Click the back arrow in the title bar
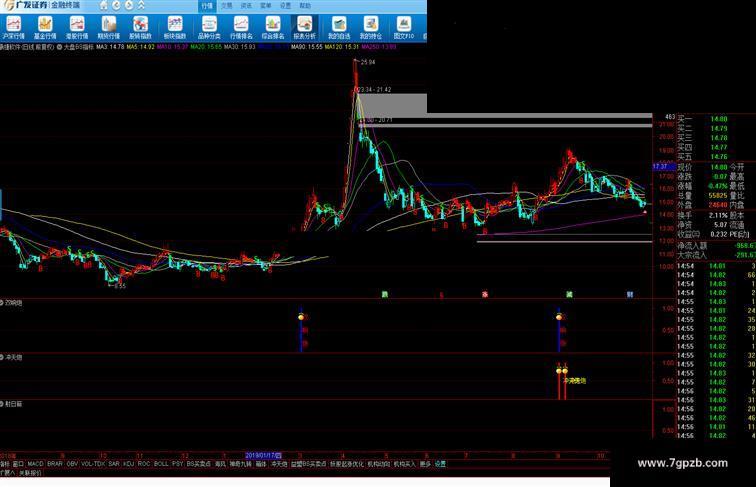 point(117,5)
